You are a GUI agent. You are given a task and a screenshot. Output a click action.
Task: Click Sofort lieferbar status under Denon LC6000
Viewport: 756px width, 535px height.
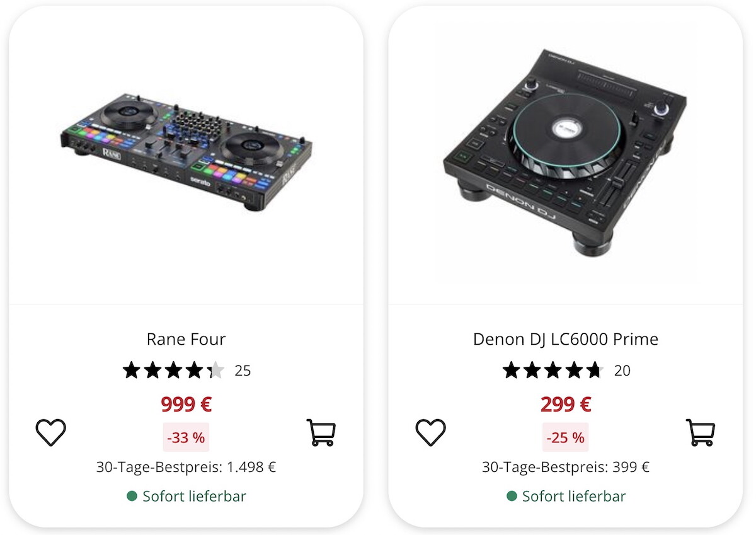point(566,497)
